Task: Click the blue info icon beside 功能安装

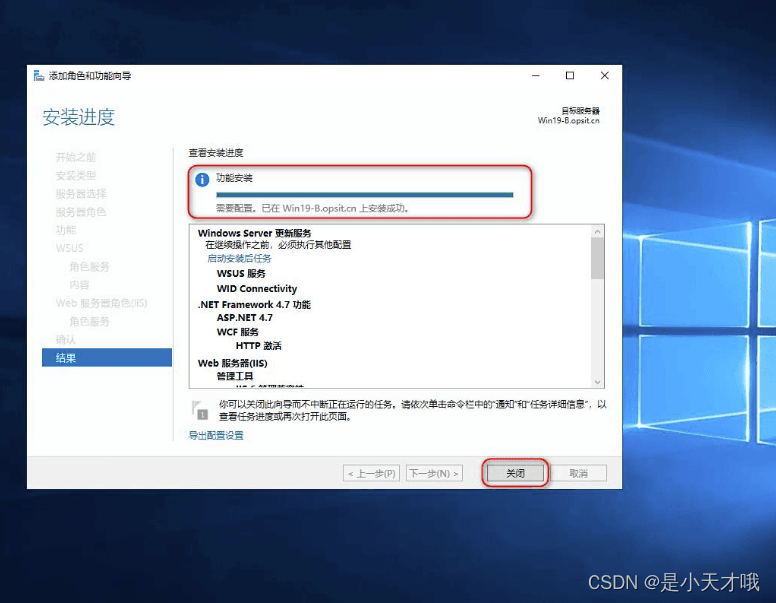Action: (x=202, y=179)
